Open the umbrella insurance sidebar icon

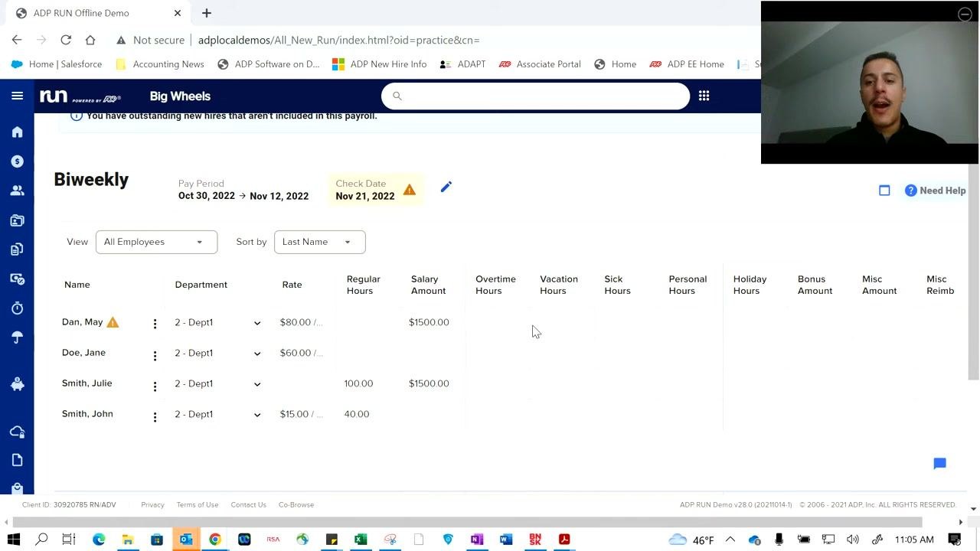[x=17, y=337]
